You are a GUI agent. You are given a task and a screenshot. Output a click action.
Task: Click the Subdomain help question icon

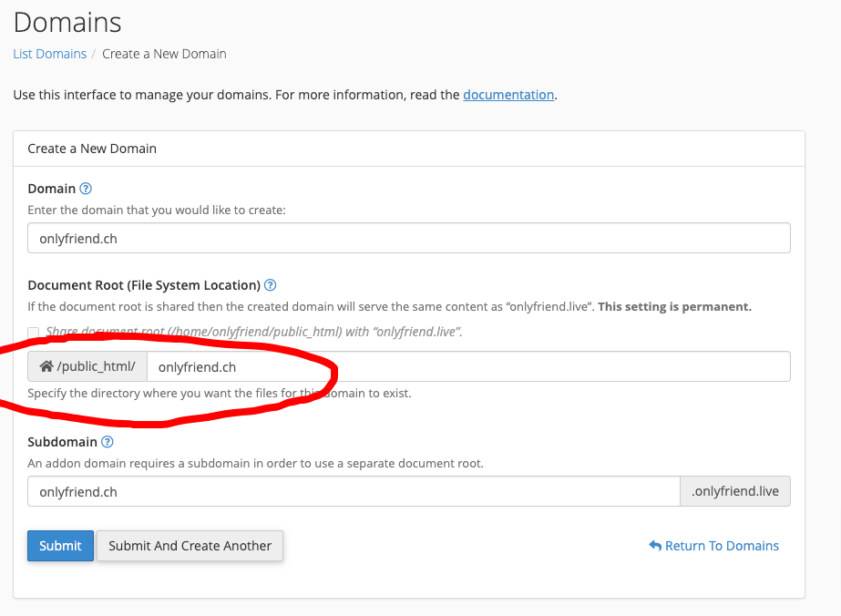click(108, 442)
